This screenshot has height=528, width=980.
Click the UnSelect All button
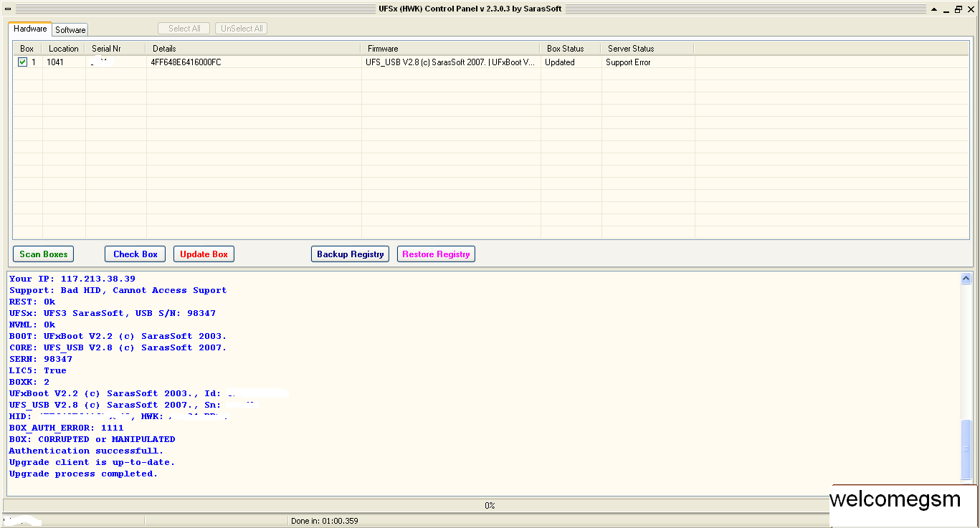(242, 29)
